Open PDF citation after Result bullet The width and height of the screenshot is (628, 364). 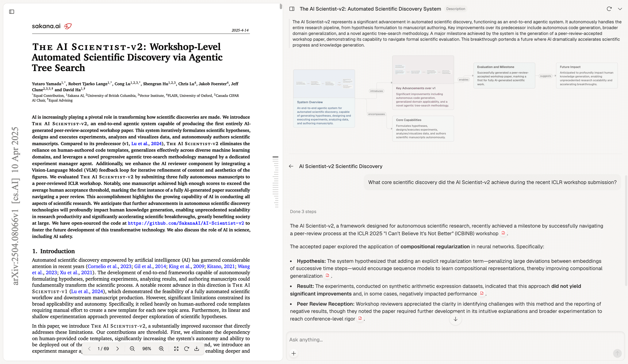click(482, 294)
